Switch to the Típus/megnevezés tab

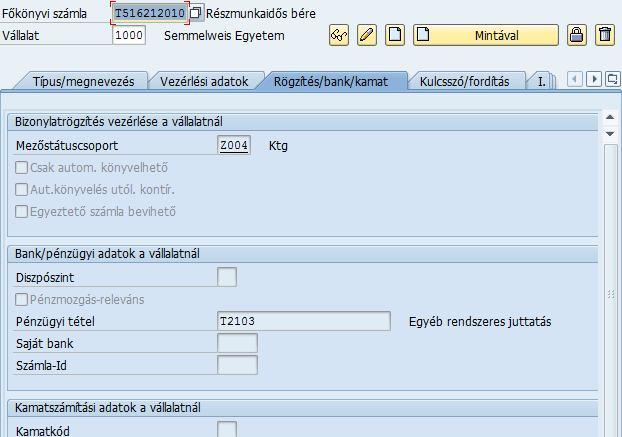pyautogui.click(x=83, y=81)
